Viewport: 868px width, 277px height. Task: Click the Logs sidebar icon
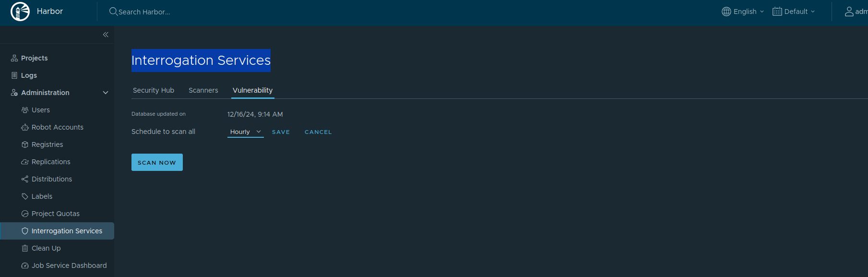14,75
